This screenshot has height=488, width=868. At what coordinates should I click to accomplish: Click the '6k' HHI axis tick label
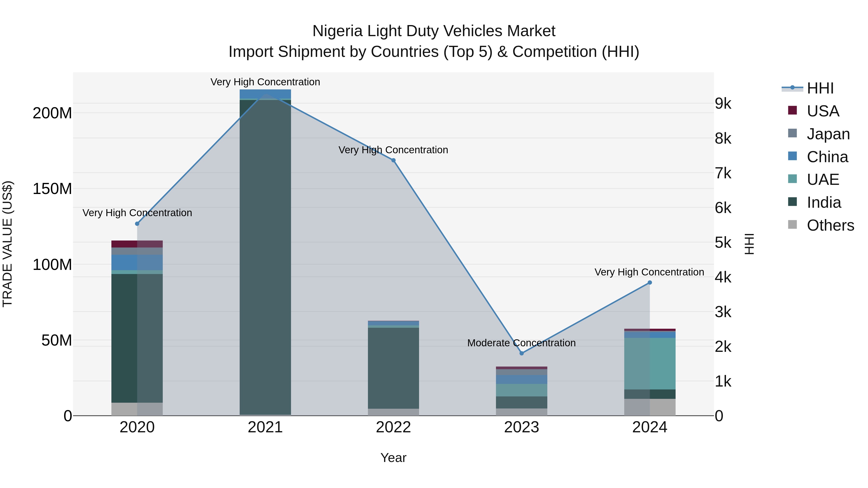click(723, 208)
